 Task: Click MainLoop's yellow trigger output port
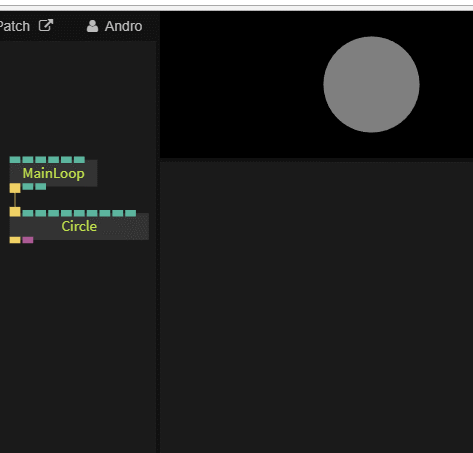tap(15, 188)
